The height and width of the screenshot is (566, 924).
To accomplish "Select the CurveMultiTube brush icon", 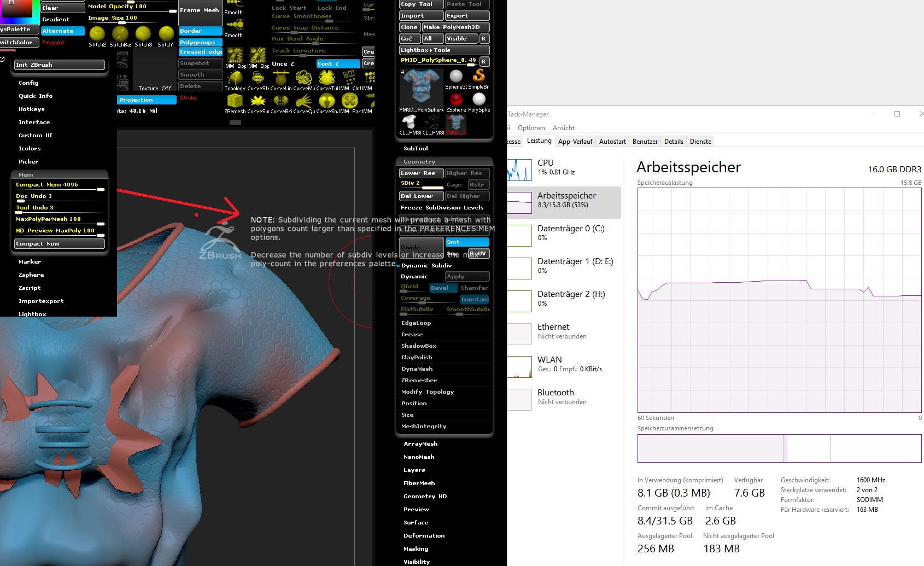I will pyautogui.click(x=304, y=78).
